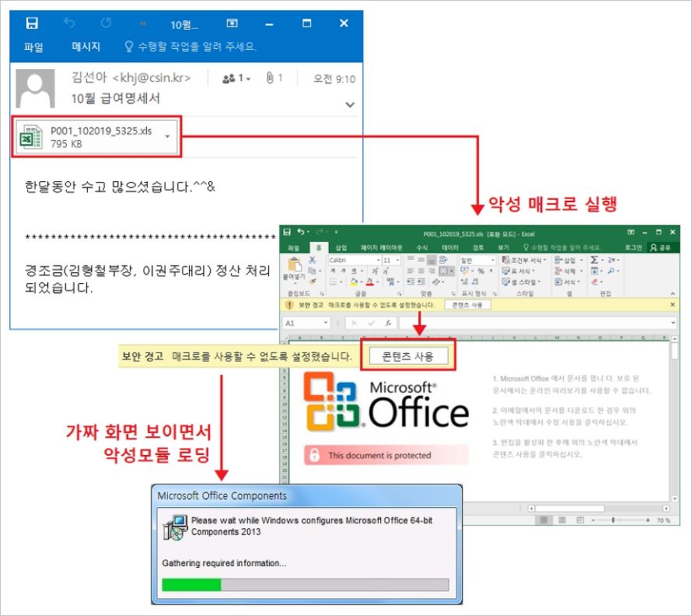Click the AutoSum sigma icon
This screenshot has height=616, width=692.
click(x=595, y=260)
